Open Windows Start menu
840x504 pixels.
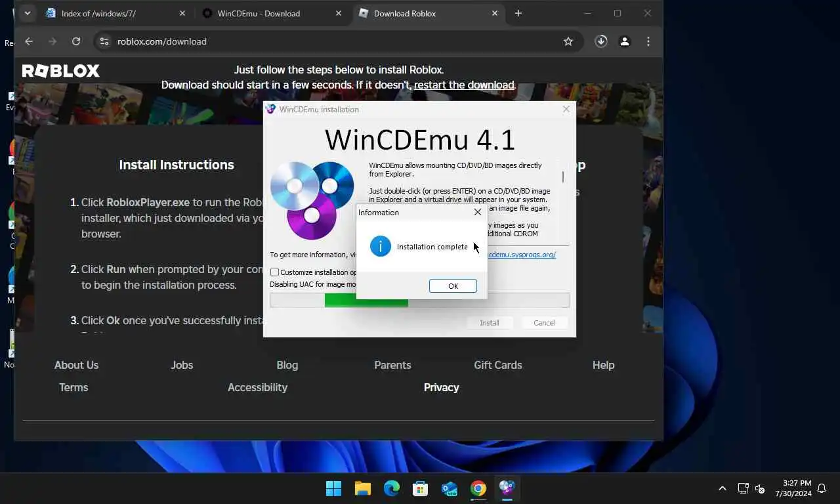click(x=333, y=488)
